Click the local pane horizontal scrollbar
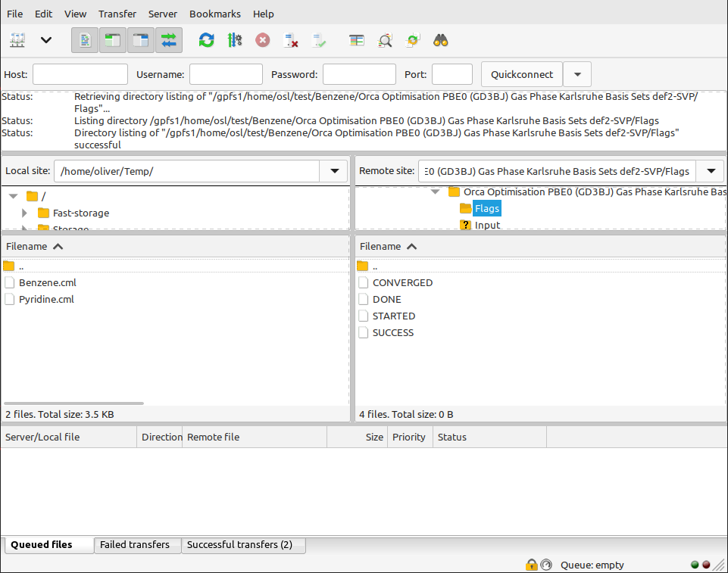 [x=73, y=403]
